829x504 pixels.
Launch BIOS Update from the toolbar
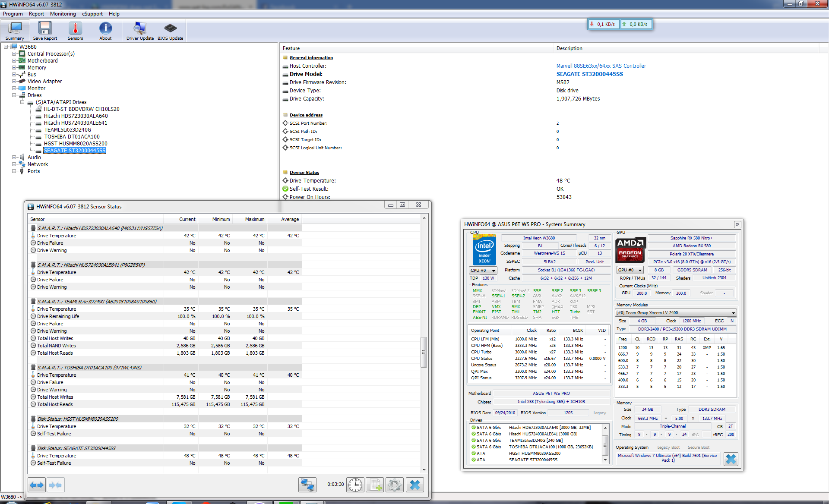click(171, 31)
